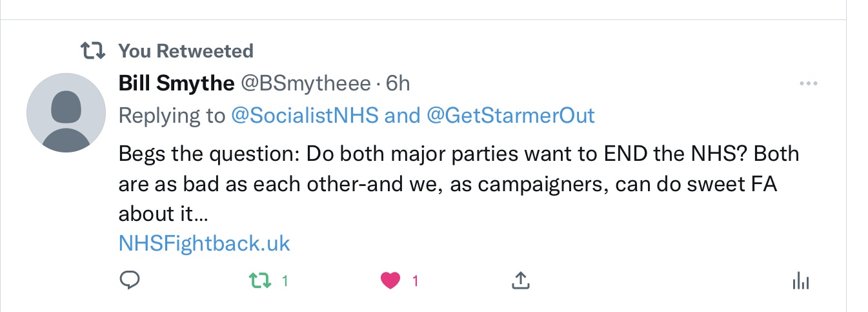Click the You Retweeted label
The height and width of the screenshot is (312, 868).
coord(186,50)
